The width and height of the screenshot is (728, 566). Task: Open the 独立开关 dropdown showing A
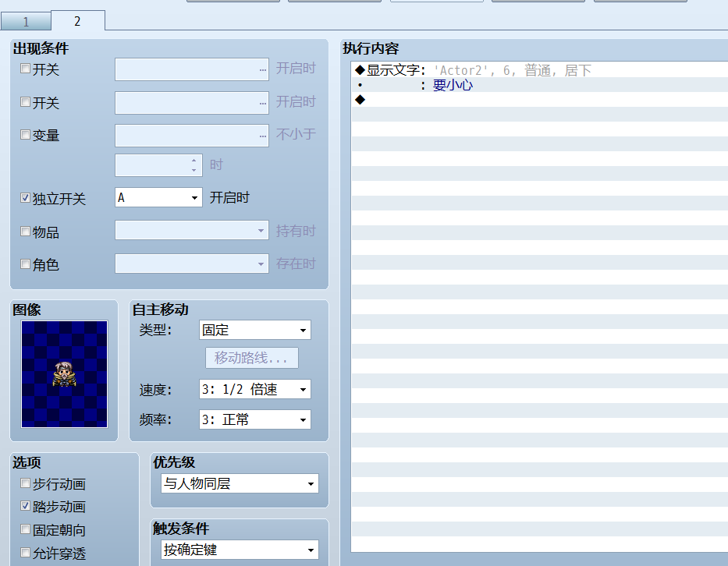point(158,198)
